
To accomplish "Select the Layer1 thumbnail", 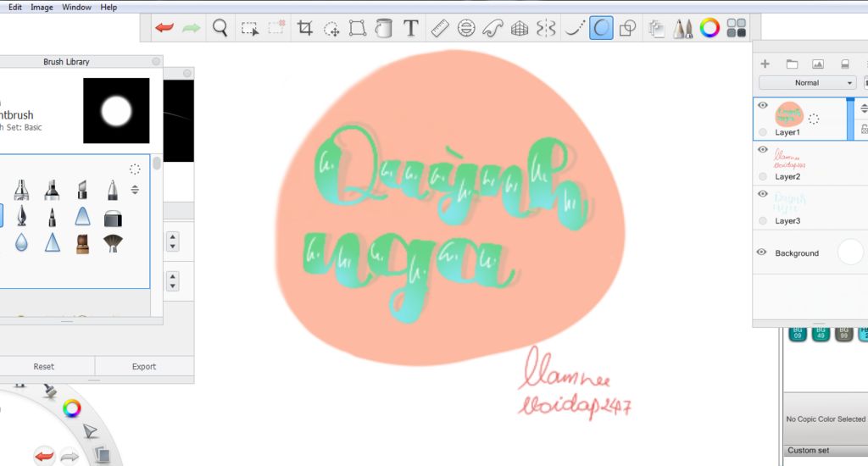I will pos(789,114).
